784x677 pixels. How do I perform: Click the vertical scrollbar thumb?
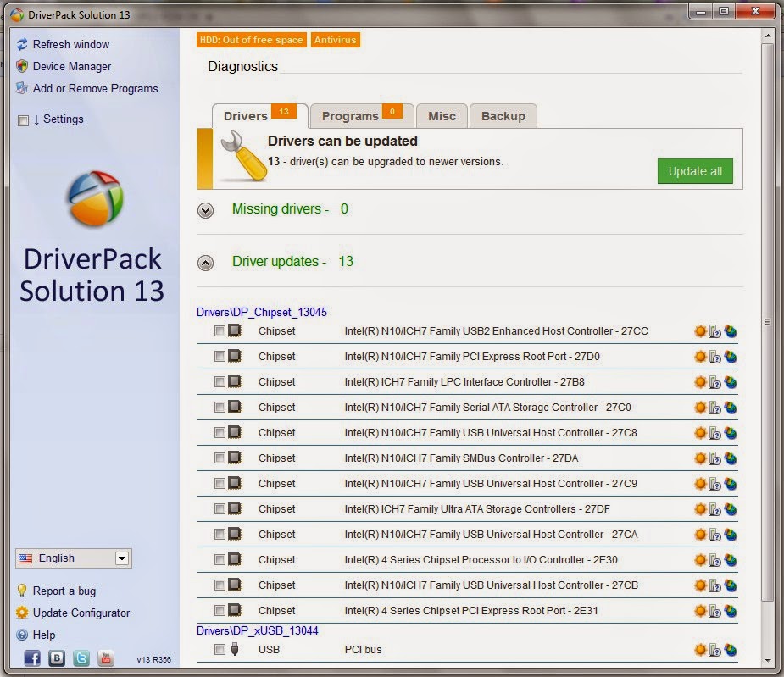click(767, 323)
